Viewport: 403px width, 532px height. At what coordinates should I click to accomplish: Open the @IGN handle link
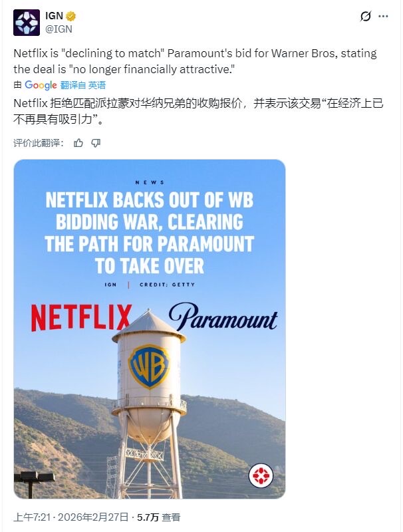tap(59, 29)
